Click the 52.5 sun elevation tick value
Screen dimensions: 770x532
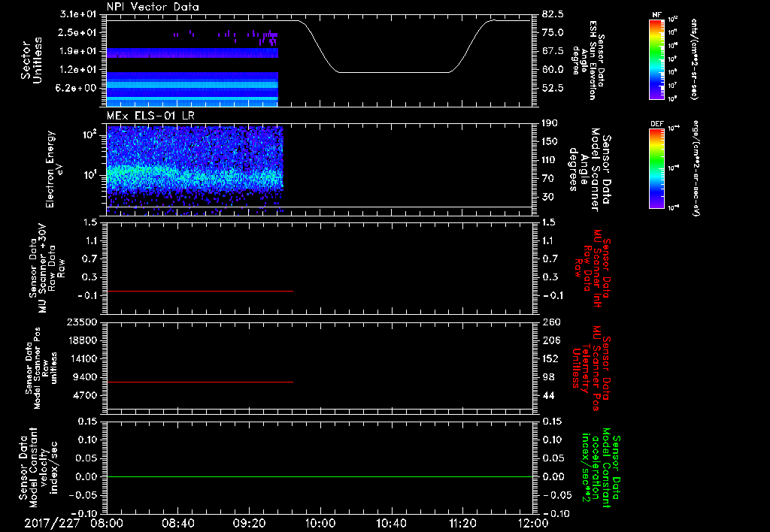[553, 88]
